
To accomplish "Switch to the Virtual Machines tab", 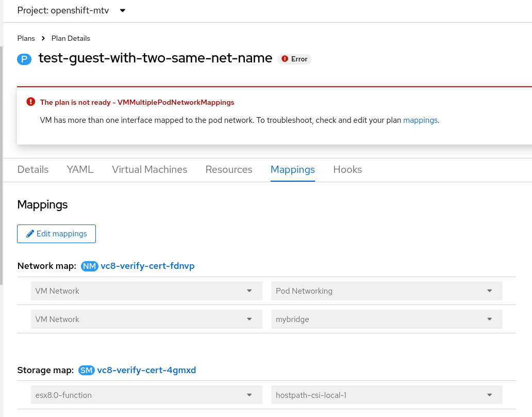I will 149,169.
